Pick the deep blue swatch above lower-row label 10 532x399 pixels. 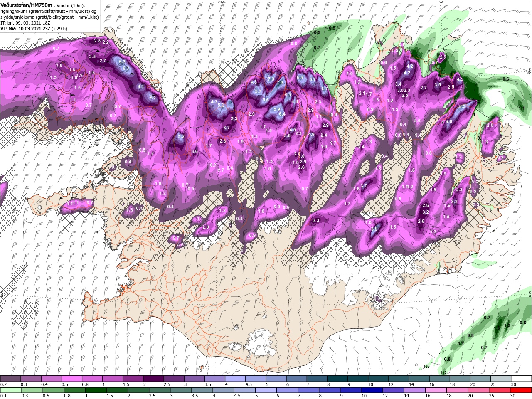click(x=372, y=390)
